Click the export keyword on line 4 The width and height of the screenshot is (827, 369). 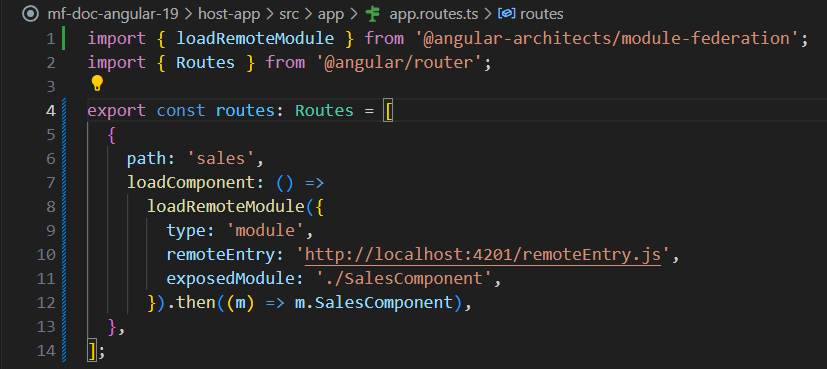(117, 111)
